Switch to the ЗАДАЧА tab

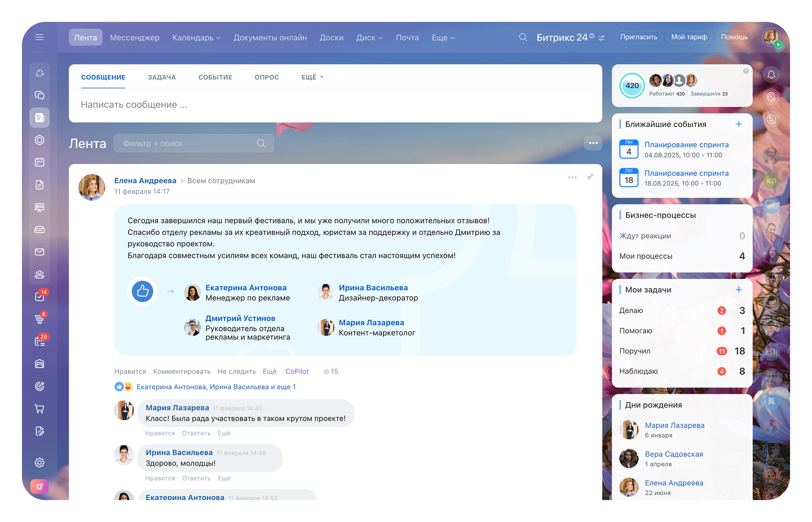pyautogui.click(x=162, y=77)
